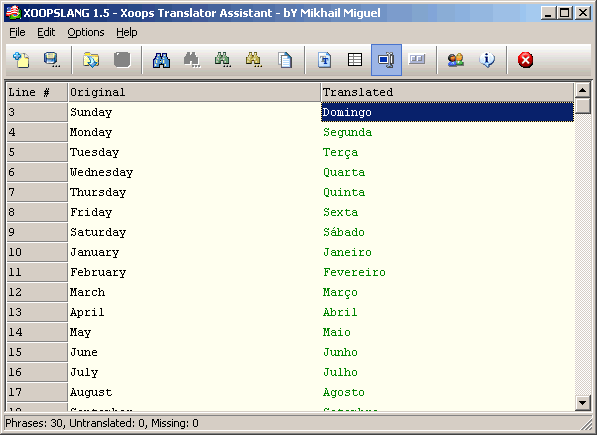The height and width of the screenshot is (435, 597).
Task: Click the gray stop square icon
Action: coord(122,60)
